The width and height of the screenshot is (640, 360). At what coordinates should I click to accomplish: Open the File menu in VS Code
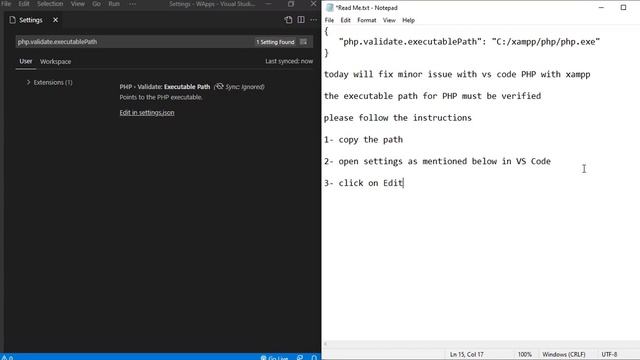(6, 4)
